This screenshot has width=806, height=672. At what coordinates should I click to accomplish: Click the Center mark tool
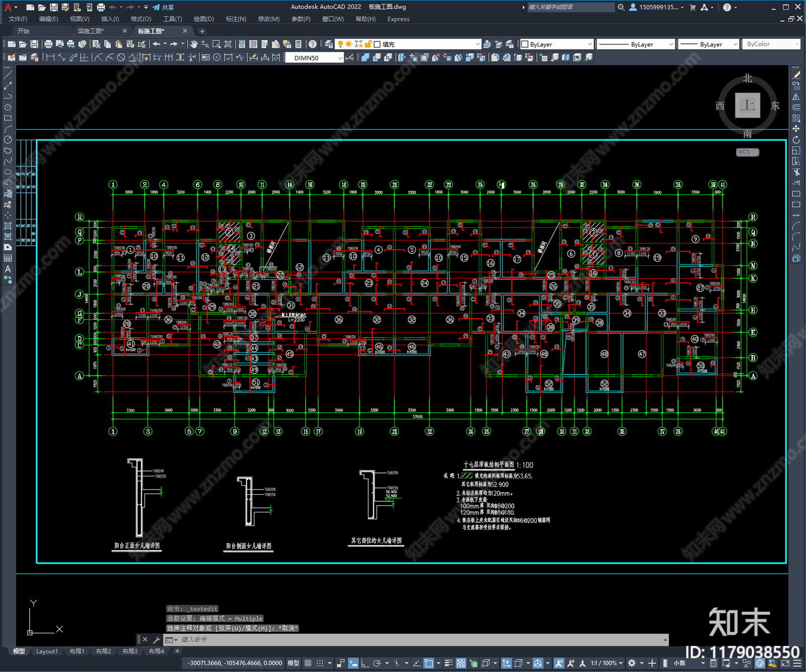[217, 57]
